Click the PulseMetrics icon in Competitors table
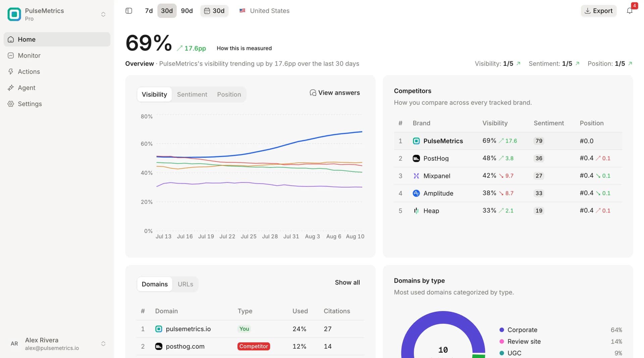 [x=416, y=141]
